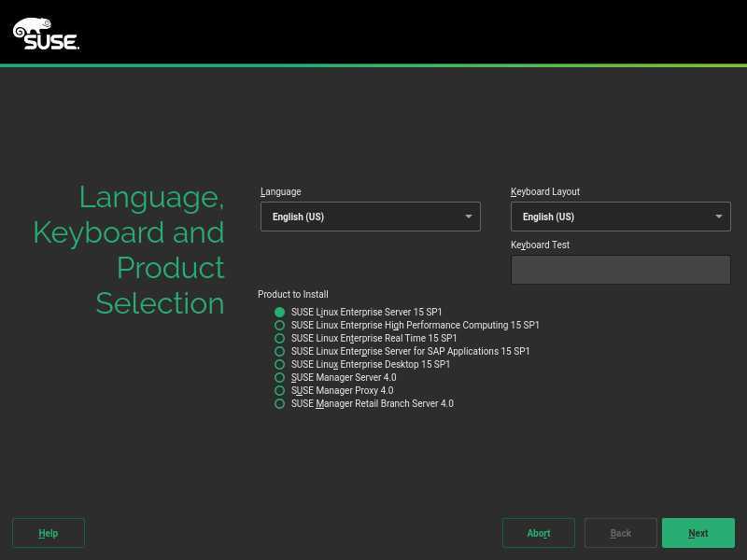Click the Back button

(x=620, y=533)
